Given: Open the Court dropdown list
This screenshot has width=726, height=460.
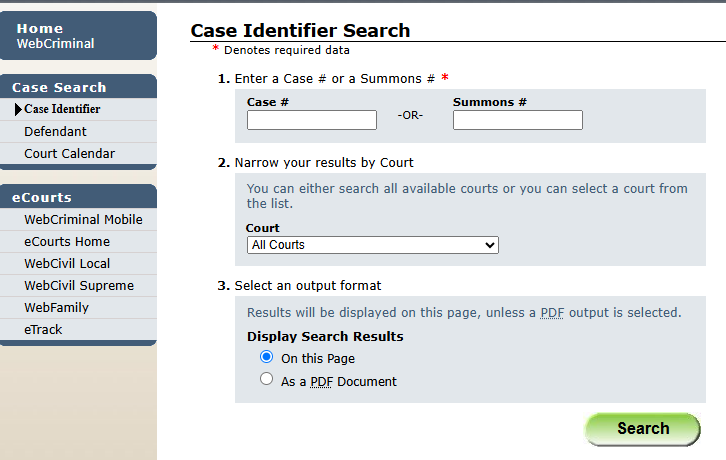Looking at the screenshot, I should coord(373,245).
